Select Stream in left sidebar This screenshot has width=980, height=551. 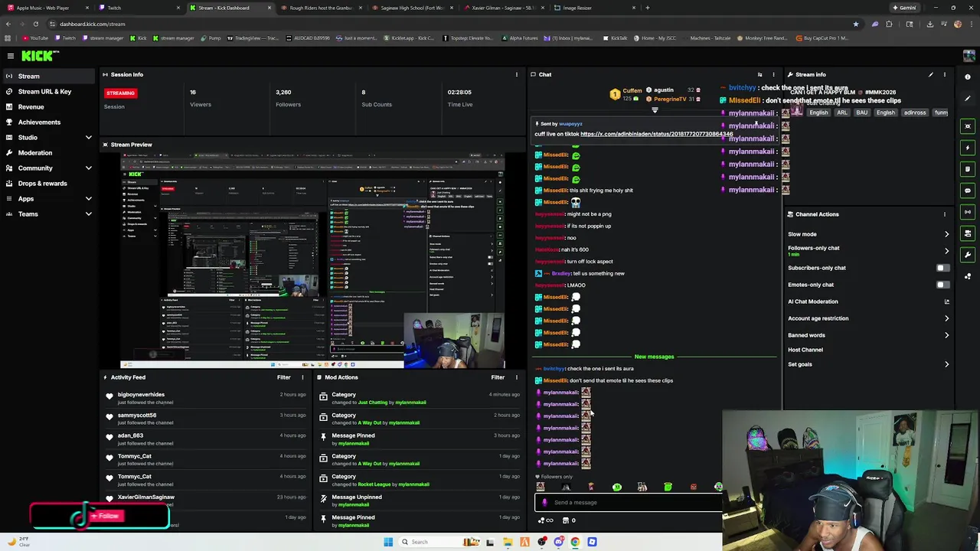(47, 76)
